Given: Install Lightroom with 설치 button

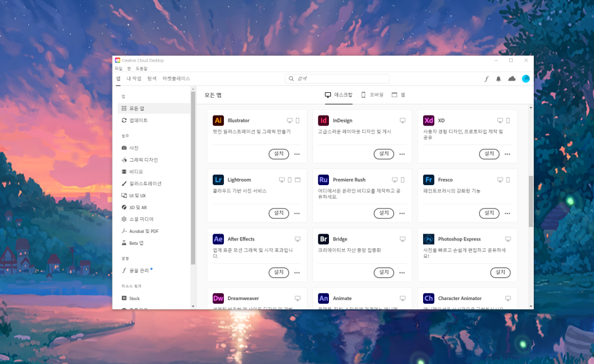Looking at the screenshot, I should pyautogui.click(x=279, y=213).
